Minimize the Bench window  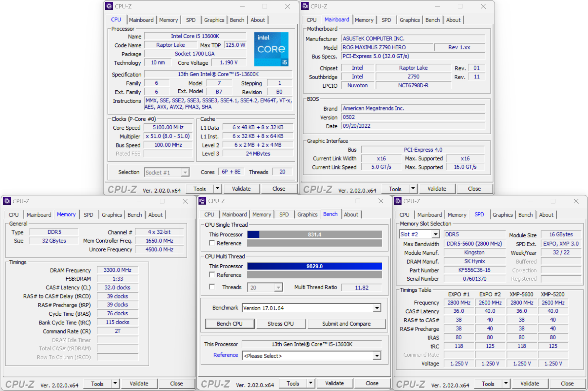(335, 201)
